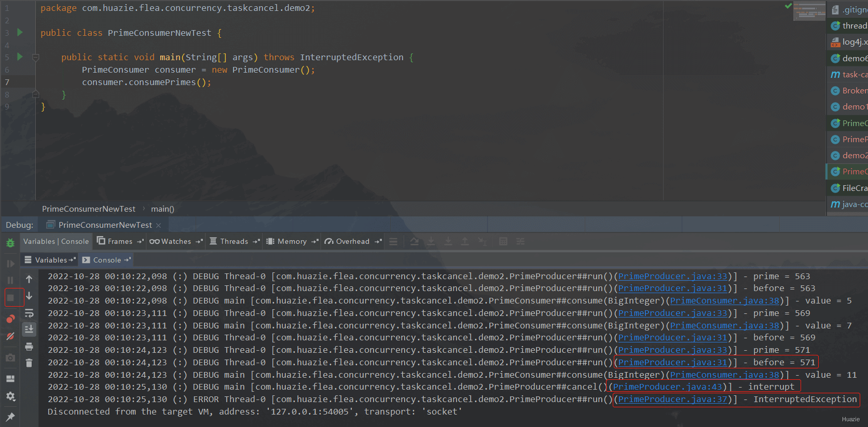Toggle Mute Breakpoints in debug sidebar
868x427 pixels.
tap(10, 337)
